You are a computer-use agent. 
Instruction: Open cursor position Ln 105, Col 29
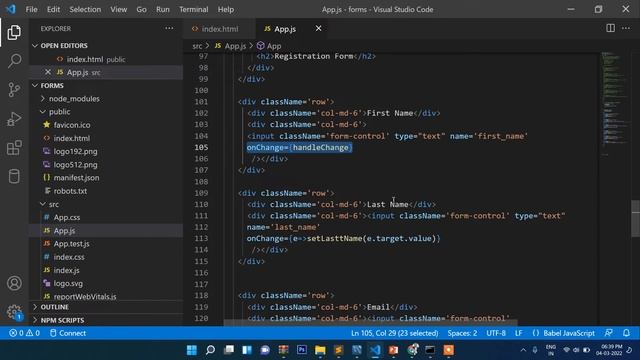[x=394, y=333]
